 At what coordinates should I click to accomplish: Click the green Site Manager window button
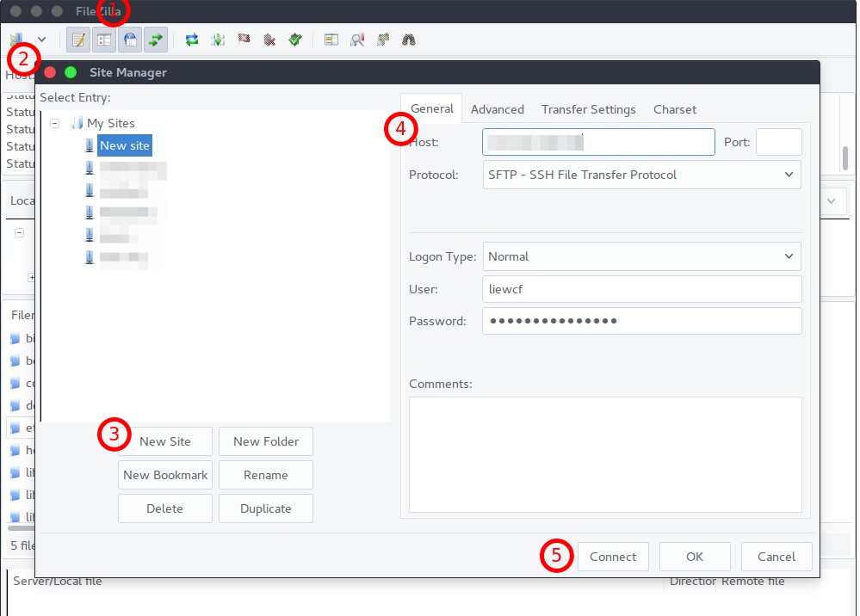71,72
